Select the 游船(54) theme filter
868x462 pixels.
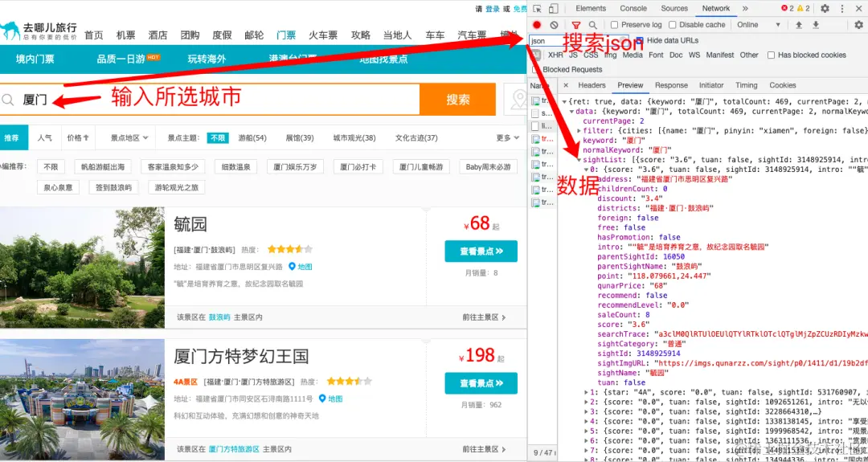tap(252, 137)
